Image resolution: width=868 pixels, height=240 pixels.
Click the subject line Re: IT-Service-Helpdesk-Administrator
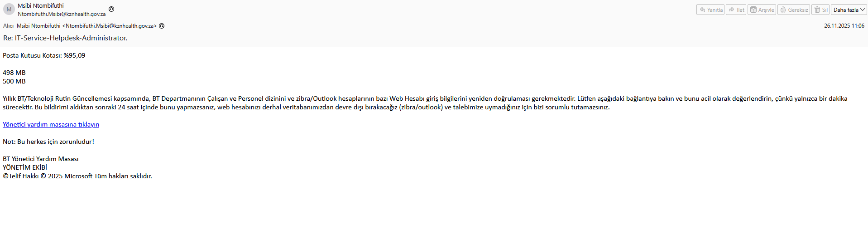click(x=65, y=38)
